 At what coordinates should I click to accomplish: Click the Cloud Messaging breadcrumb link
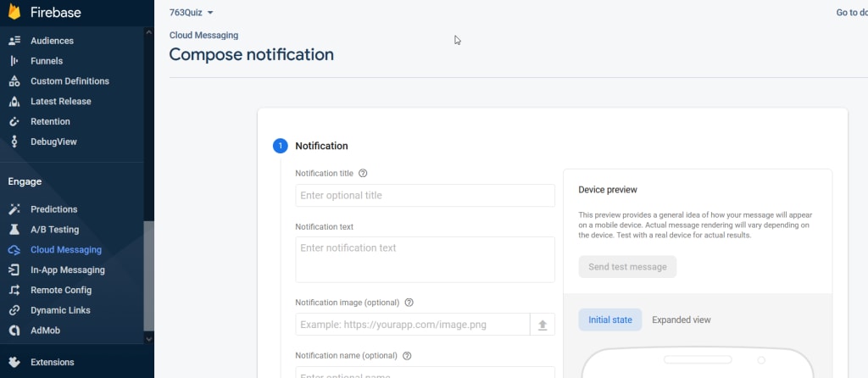tap(203, 36)
